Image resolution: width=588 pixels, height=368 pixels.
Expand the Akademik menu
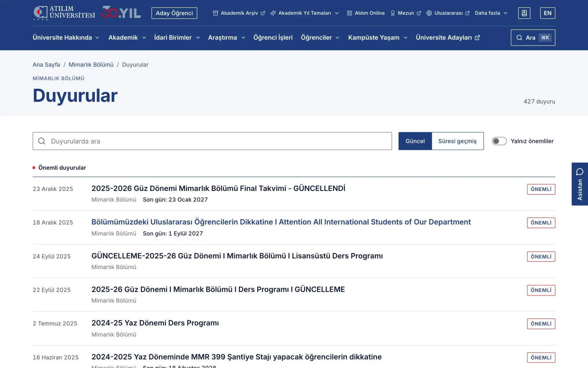pyautogui.click(x=127, y=38)
